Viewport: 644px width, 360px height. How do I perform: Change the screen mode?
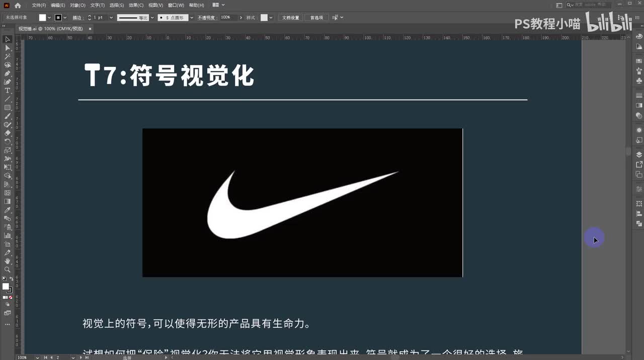(x=8, y=313)
